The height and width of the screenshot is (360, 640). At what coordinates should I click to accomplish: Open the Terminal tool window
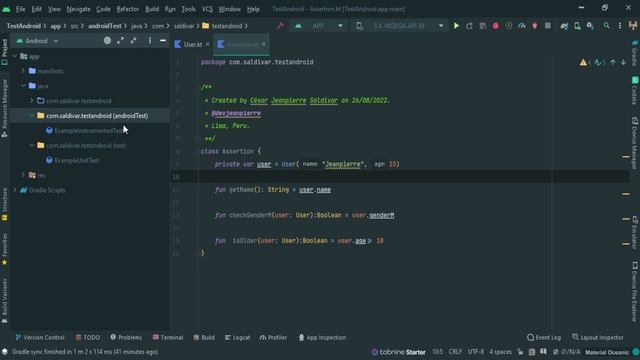point(168,338)
